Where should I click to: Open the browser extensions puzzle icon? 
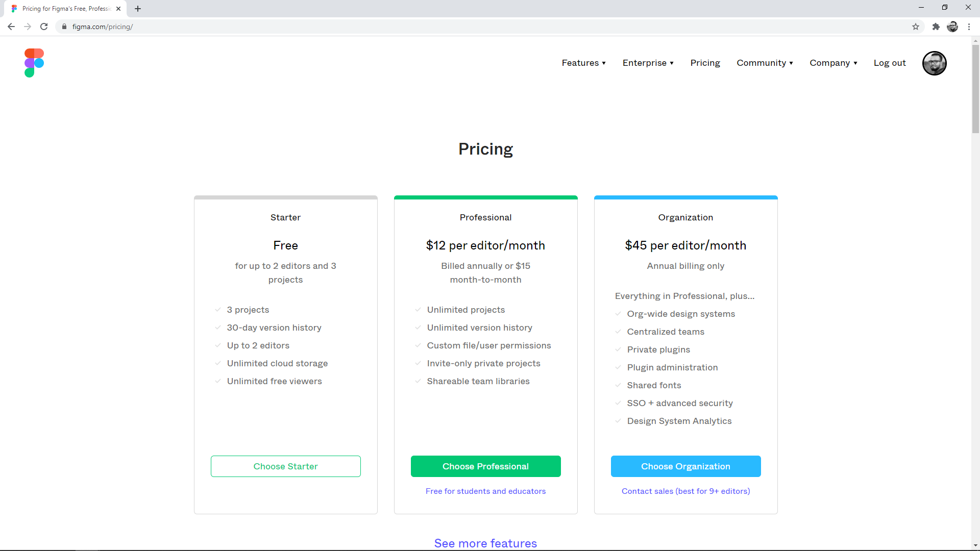coord(936,27)
